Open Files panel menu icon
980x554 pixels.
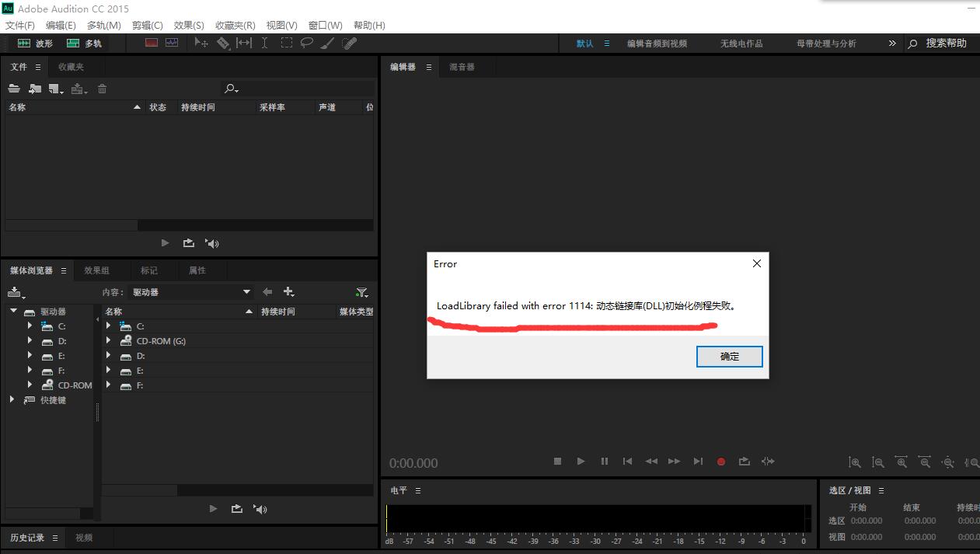click(37, 67)
